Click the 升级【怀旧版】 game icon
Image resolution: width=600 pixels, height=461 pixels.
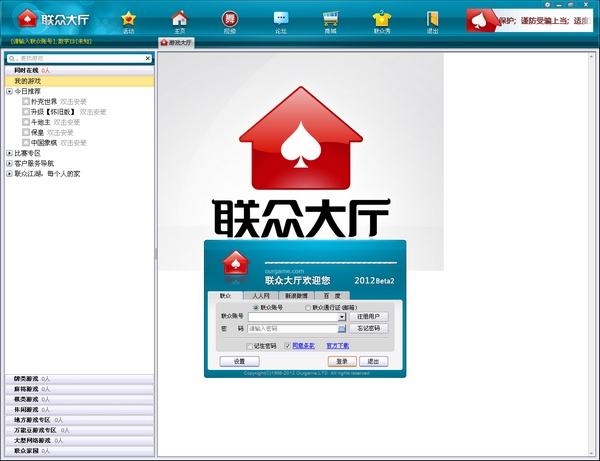(x=26, y=112)
